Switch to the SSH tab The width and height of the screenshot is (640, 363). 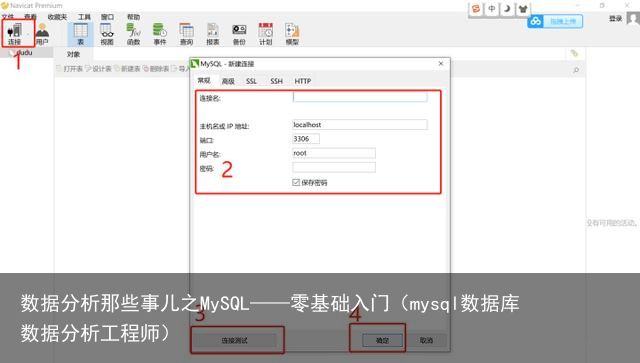click(276, 81)
